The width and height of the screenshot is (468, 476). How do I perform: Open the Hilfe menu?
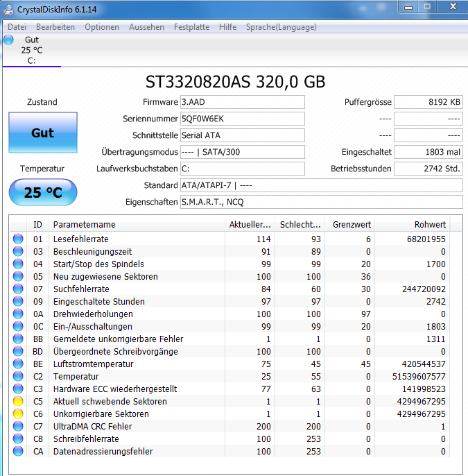click(x=228, y=27)
